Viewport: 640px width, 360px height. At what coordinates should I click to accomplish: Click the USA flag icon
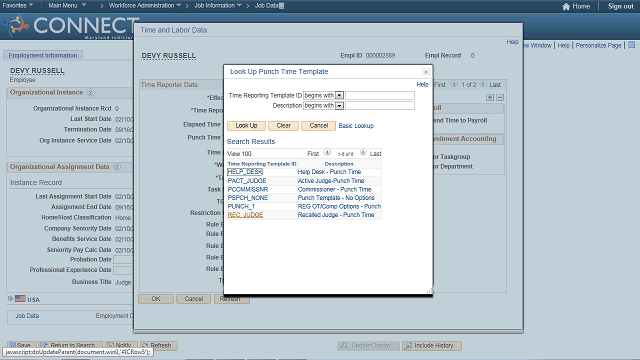(x=20, y=299)
